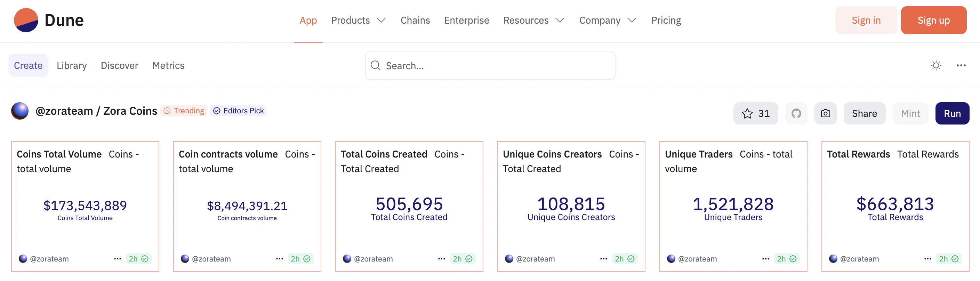The height and width of the screenshot is (281, 980).
Task: Star the Zora Coins dashboard
Action: 755,113
